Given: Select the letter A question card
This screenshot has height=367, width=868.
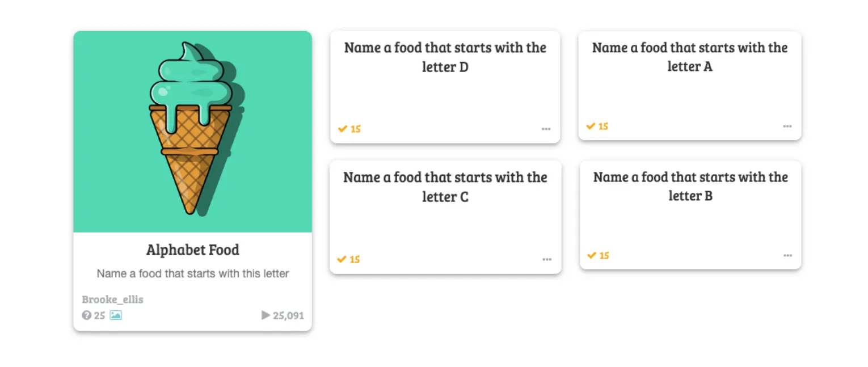Looking at the screenshot, I should (x=690, y=86).
